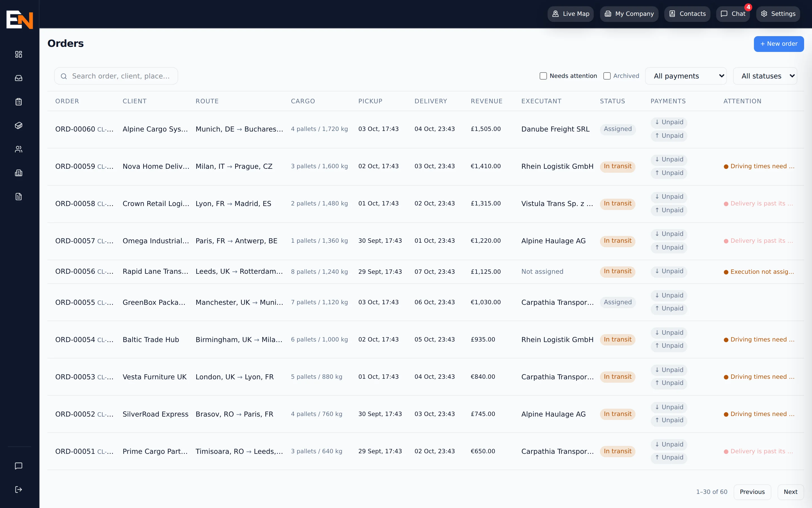812x508 pixels.
Task: Click In transit status of ORD-00059
Action: pyautogui.click(x=617, y=167)
